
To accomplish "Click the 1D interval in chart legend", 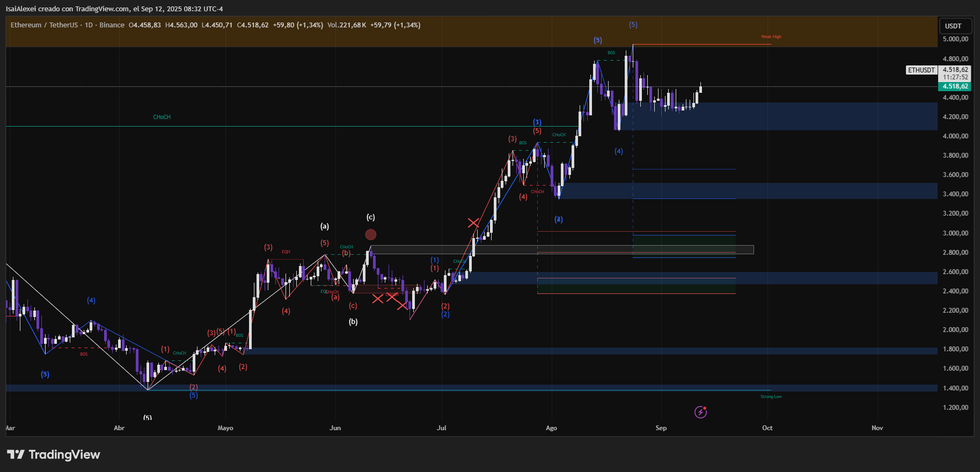I will coord(89,25).
